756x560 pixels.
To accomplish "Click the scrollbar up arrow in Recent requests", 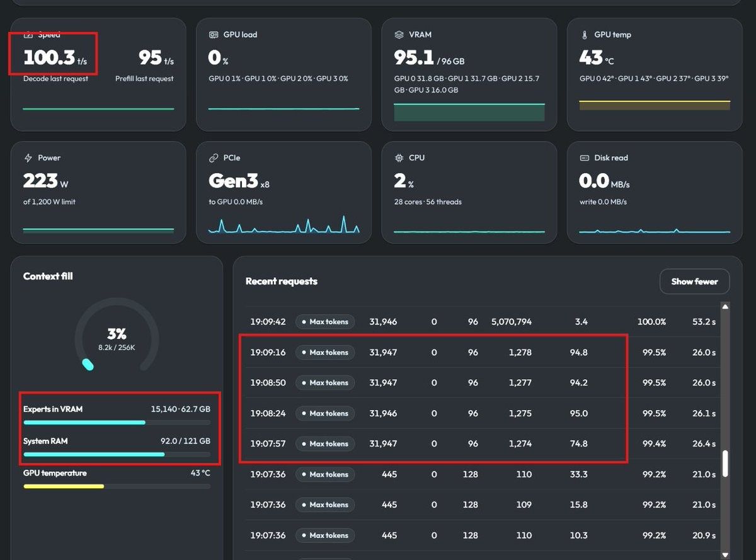I will pyautogui.click(x=725, y=307).
